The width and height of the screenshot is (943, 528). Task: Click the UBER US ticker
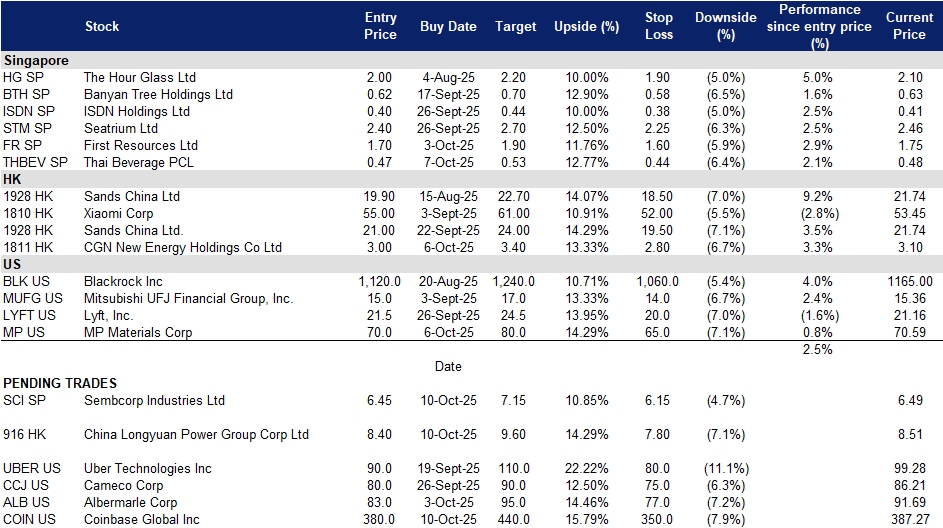tap(32, 468)
